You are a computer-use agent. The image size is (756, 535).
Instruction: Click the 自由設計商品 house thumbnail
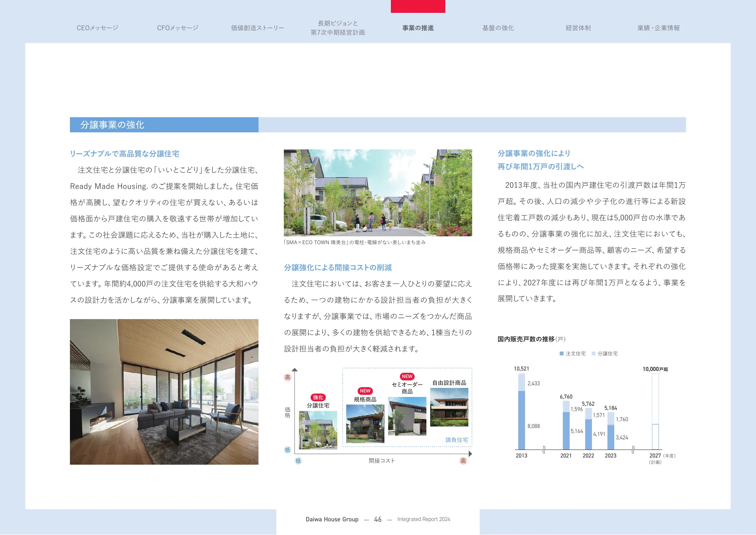449,407
